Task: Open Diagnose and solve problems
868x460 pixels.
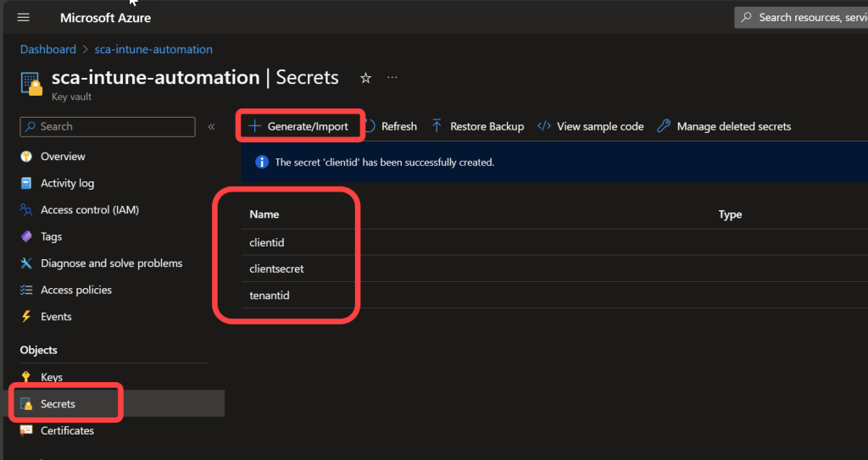Action: 111,263
